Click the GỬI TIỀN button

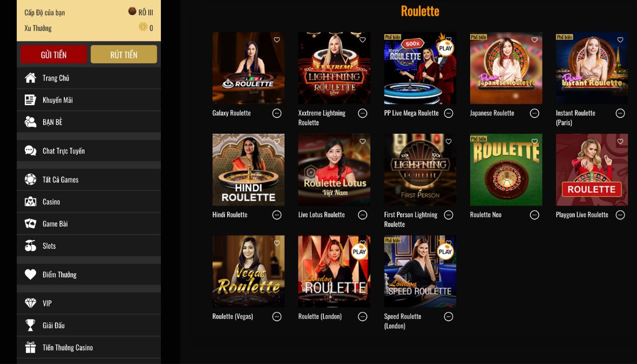point(53,54)
